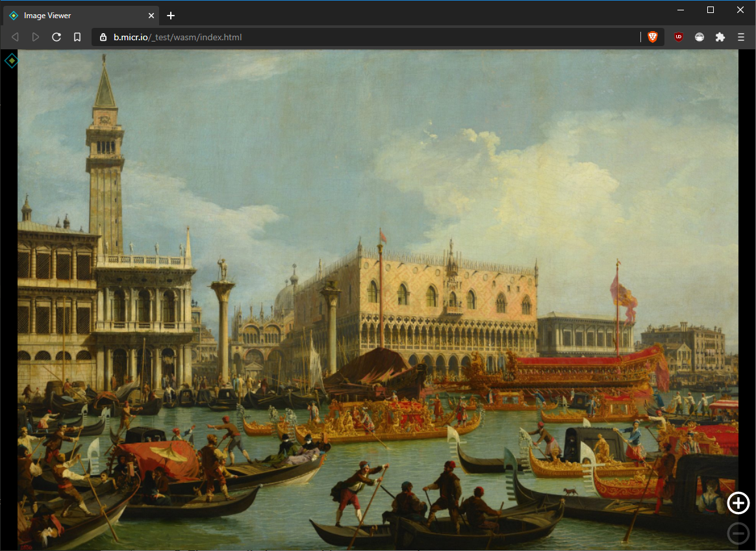Minimize the browser window
This screenshot has width=756, height=551.
point(681,10)
